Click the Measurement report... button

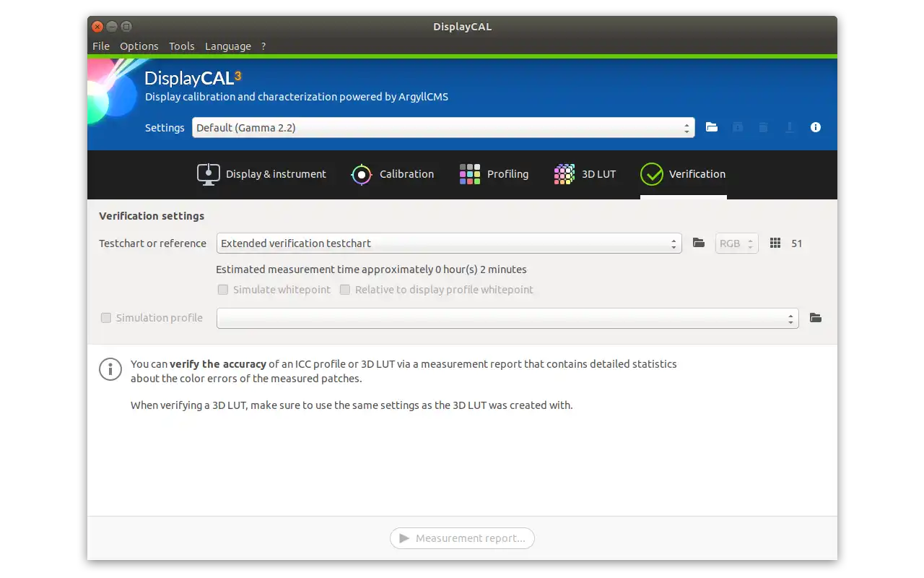(x=462, y=538)
